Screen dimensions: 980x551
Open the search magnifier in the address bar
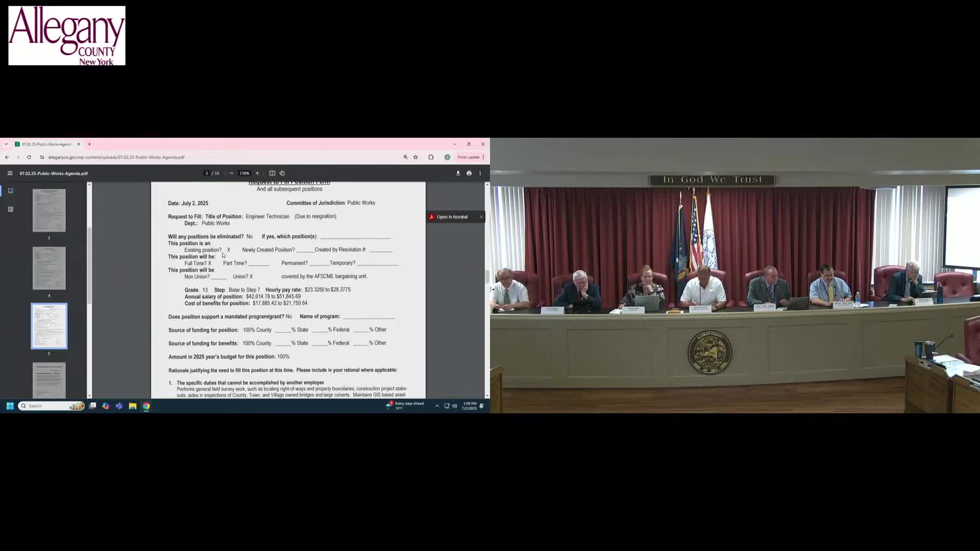click(x=405, y=157)
